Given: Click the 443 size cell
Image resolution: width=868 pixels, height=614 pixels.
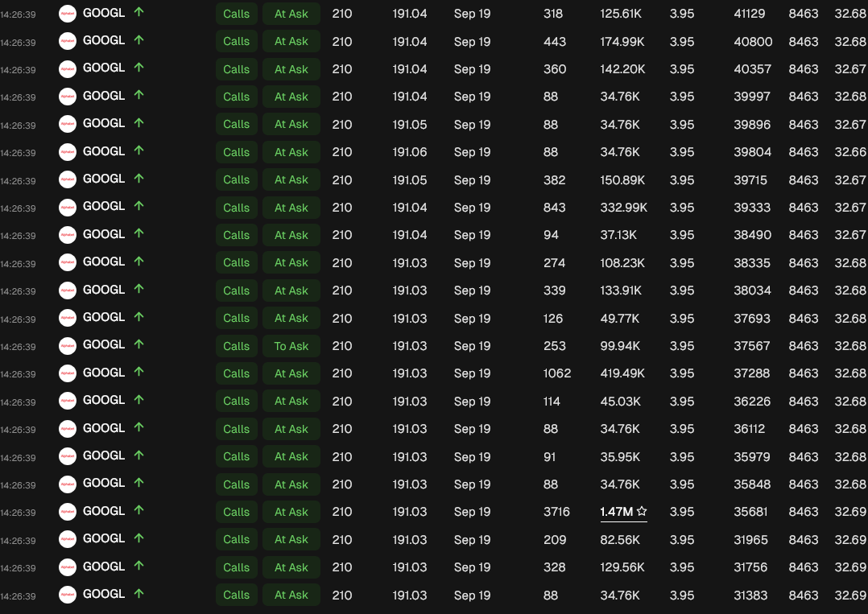Looking at the screenshot, I should point(555,42).
